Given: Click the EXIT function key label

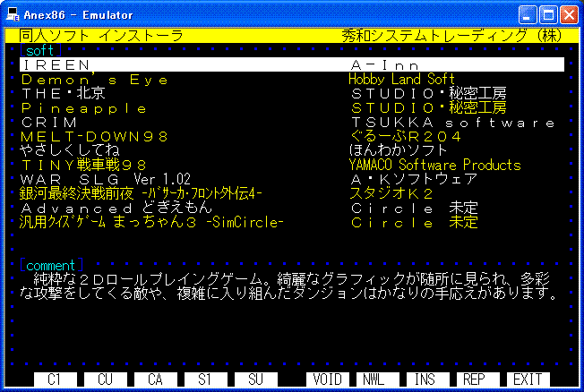Looking at the screenshot, I should pos(528,379).
